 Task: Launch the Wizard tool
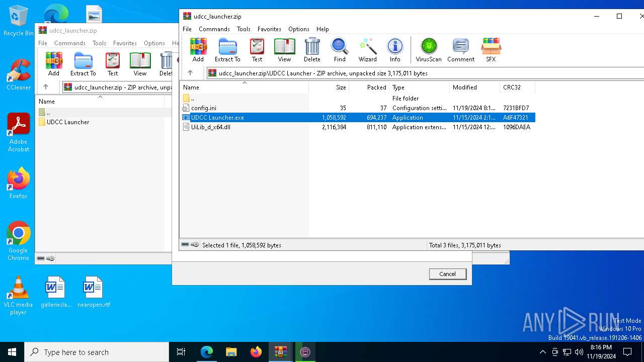(367, 50)
